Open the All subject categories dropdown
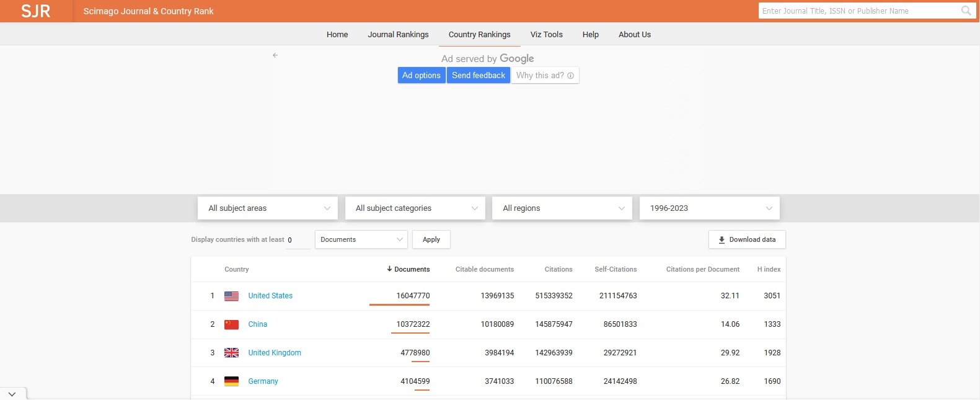The width and height of the screenshot is (980, 400). point(415,208)
